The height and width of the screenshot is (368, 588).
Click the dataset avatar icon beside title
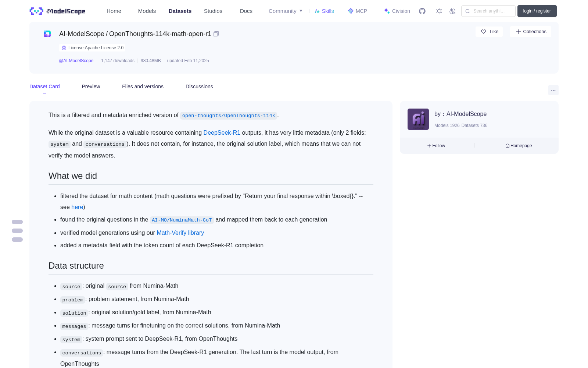coord(47,34)
